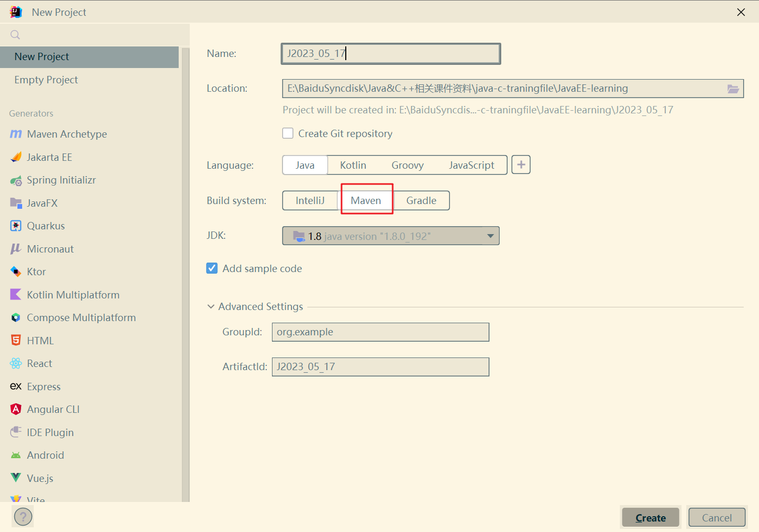
Task: Select the Vue.js generator label
Action: (x=40, y=478)
